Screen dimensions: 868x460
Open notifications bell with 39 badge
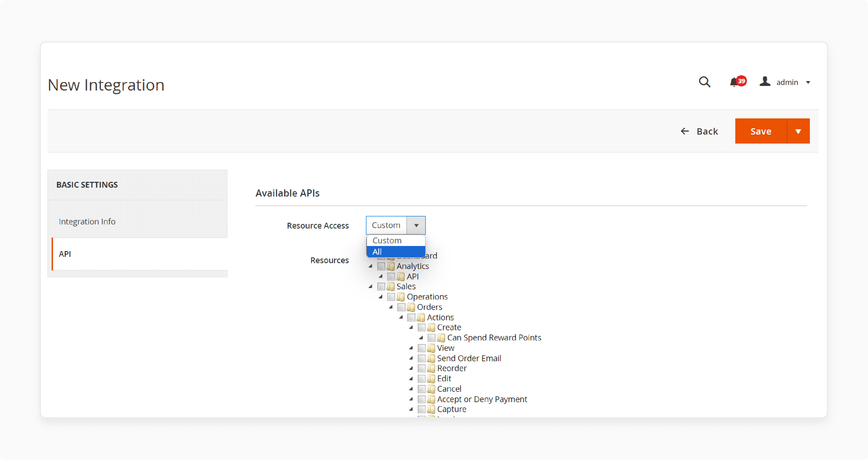coord(738,82)
